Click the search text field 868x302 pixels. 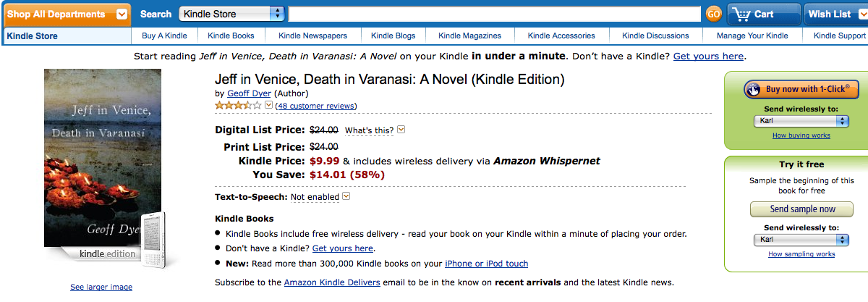(493, 14)
